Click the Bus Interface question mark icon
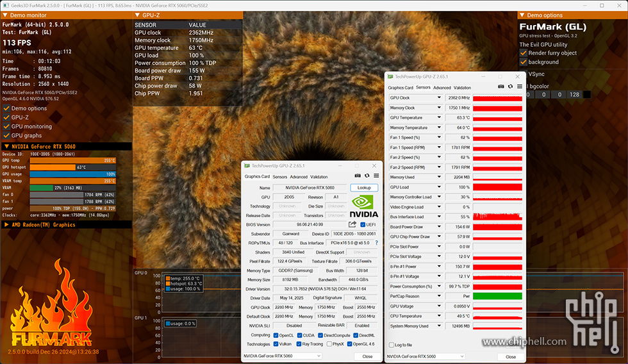Viewport: 628px width, 364px height. pos(377,243)
